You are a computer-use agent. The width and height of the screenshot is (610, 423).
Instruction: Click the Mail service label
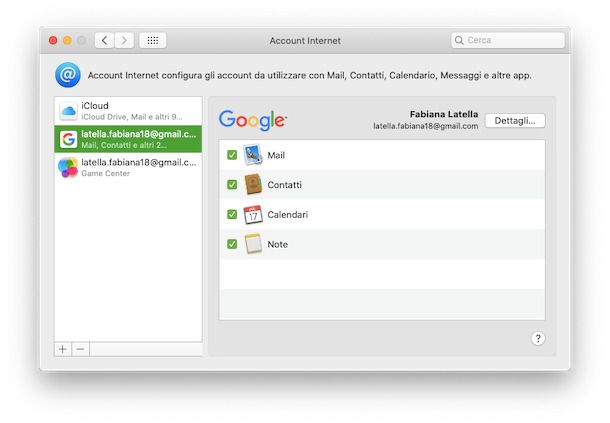[x=276, y=155]
